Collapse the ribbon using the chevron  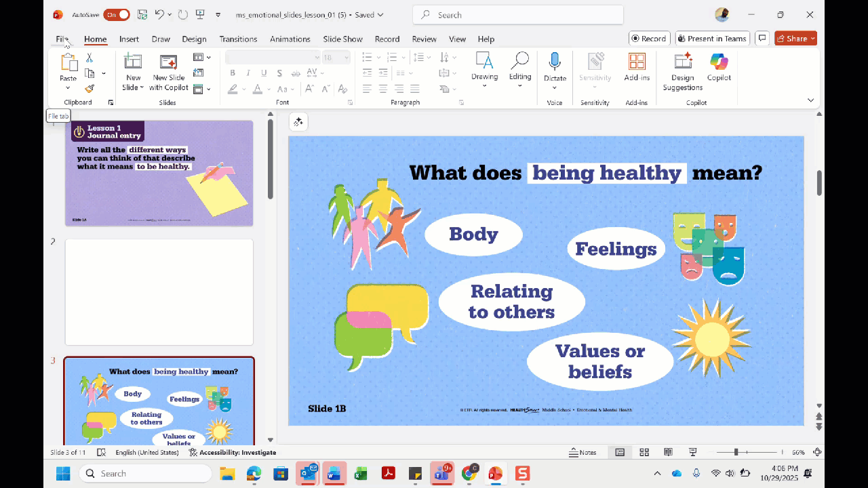tap(810, 100)
